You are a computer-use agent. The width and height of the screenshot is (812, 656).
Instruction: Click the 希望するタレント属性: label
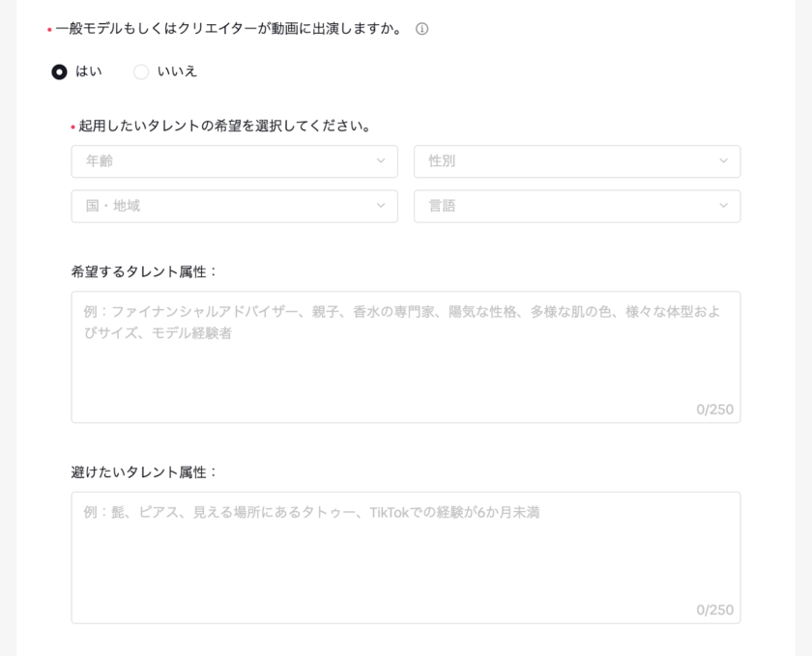pos(145,271)
